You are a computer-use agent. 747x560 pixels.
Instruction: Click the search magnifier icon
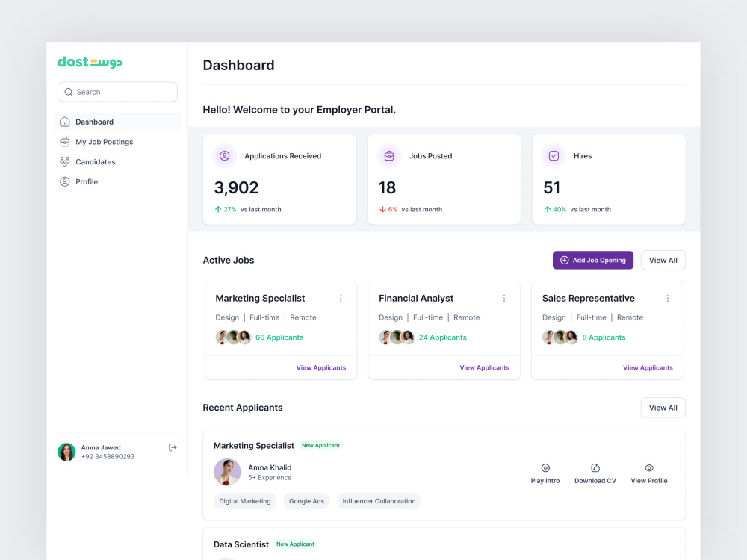pos(69,92)
